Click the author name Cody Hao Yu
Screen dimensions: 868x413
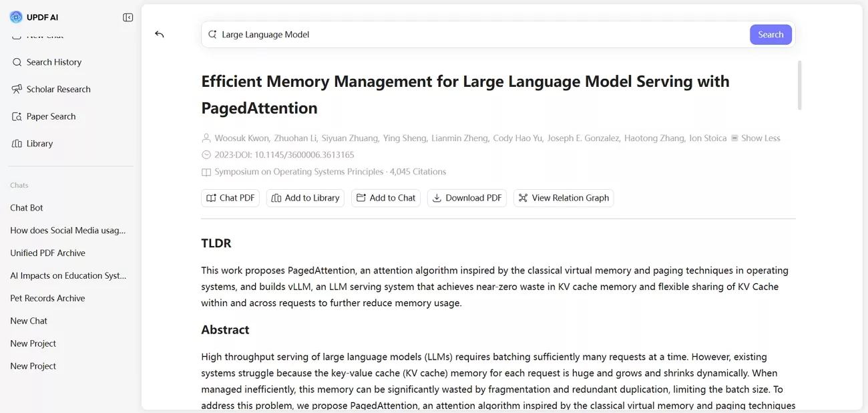pyautogui.click(x=517, y=138)
